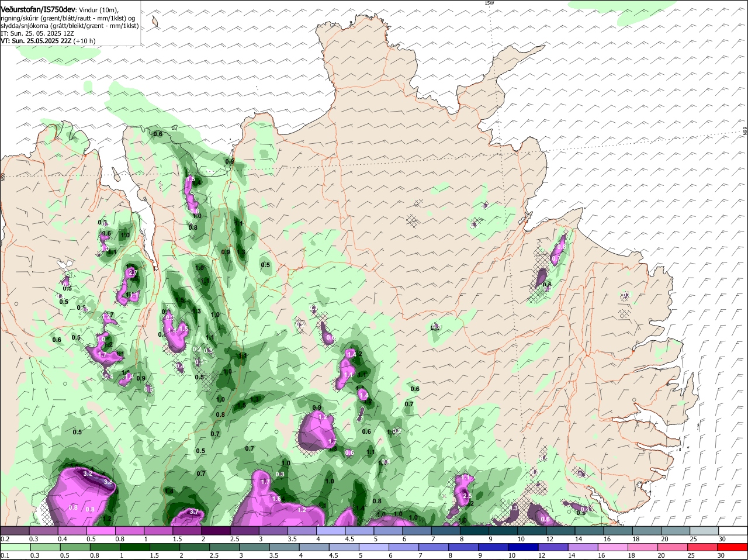This screenshot has height=560, width=748.
Task: Select bottom legend swatch labeled 2.5
Action: click(224, 547)
